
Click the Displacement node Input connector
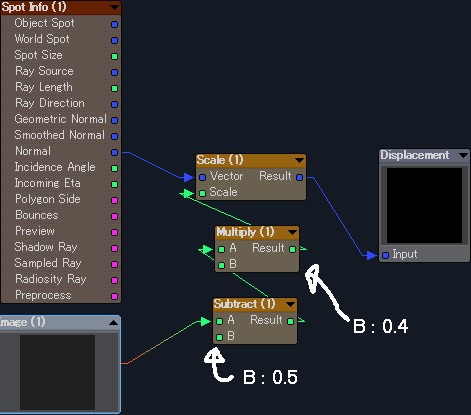pos(385,256)
